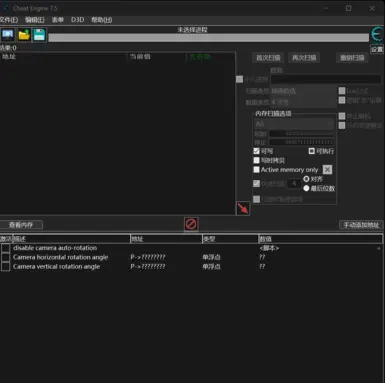Viewport: 385px width, 383px height.
Task: Click the stop address input field
Action: click(301, 142)
